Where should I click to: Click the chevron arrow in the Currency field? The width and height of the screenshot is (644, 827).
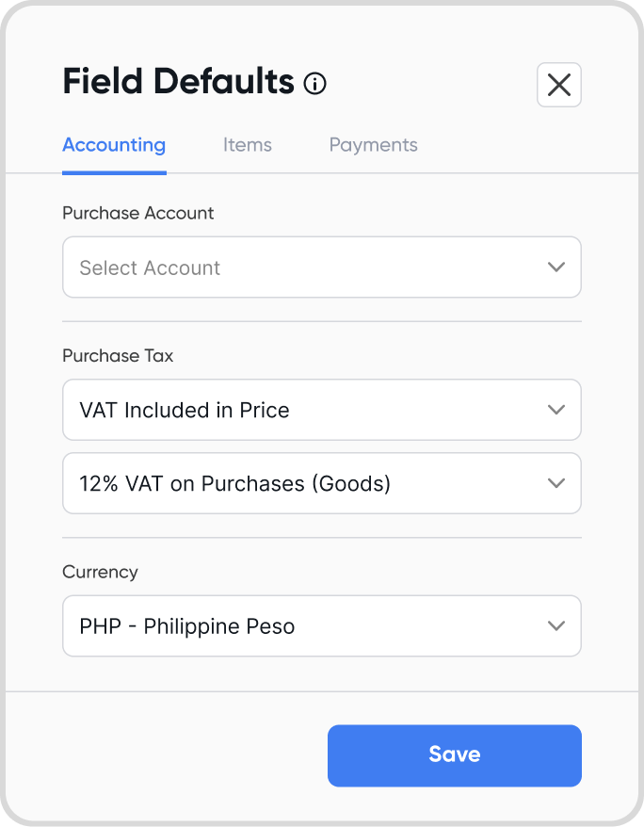(x=556, y=626)
